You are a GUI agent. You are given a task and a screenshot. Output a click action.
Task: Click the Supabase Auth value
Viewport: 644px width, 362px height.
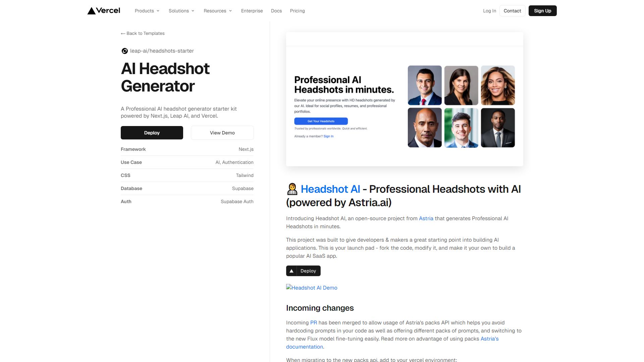click(x=237, y=202)
